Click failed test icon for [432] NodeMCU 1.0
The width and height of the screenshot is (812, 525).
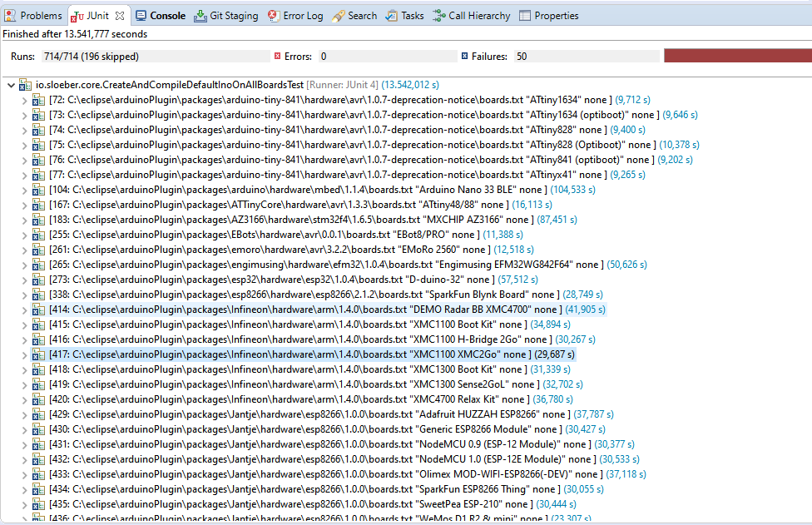click(39, 460)
